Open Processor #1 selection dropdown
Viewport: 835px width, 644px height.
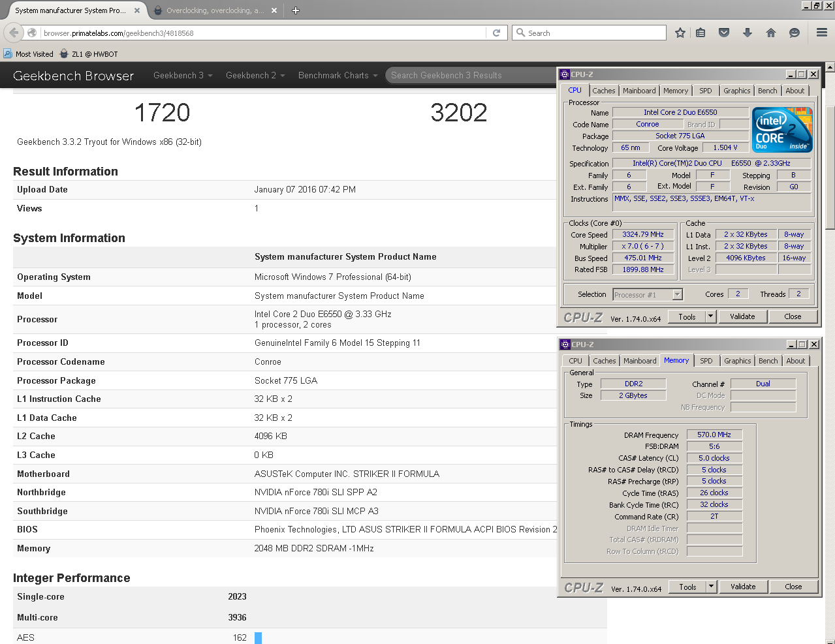coord(648,295)
